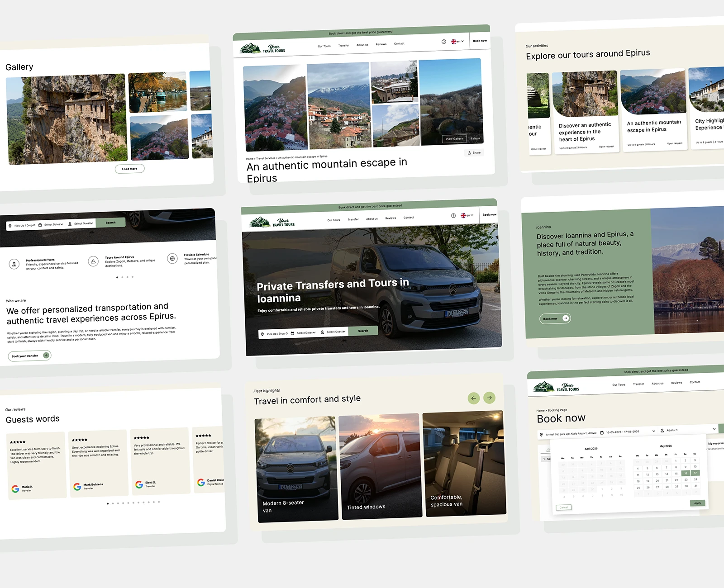Click the help question-mark icon in the hero page header
Image resolution: width=724 pixels, height=588 pixels.
click(x=453, y=215)
